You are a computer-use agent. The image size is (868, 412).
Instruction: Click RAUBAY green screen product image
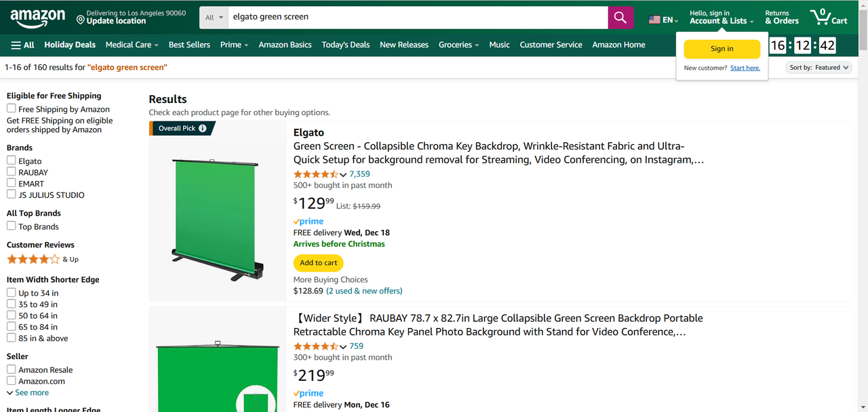(218, 375)
